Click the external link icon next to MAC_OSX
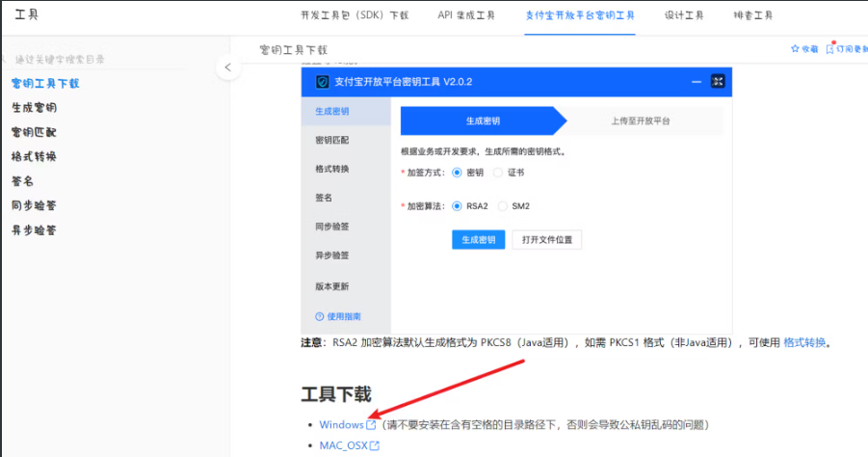 375,445
